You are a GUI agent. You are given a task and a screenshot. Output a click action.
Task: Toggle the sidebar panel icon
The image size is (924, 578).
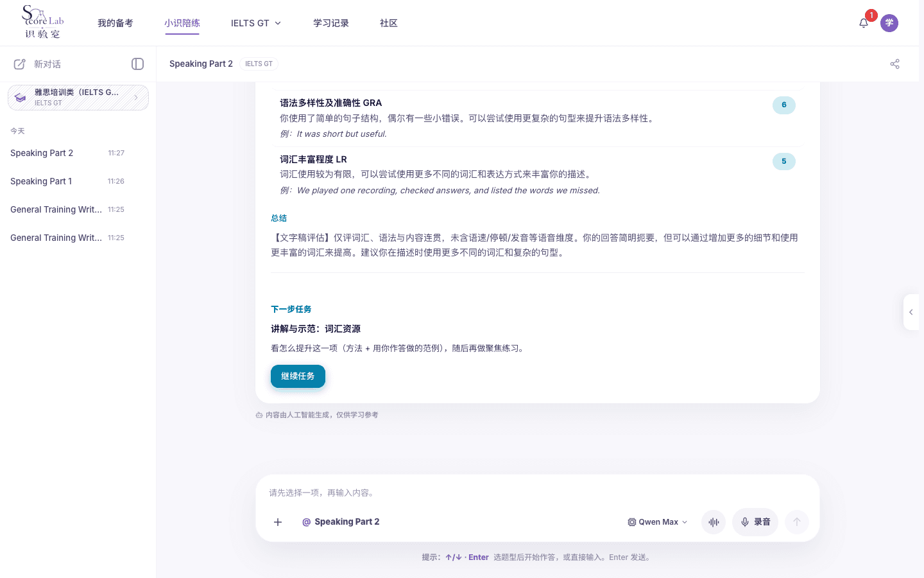pos(138,64)
